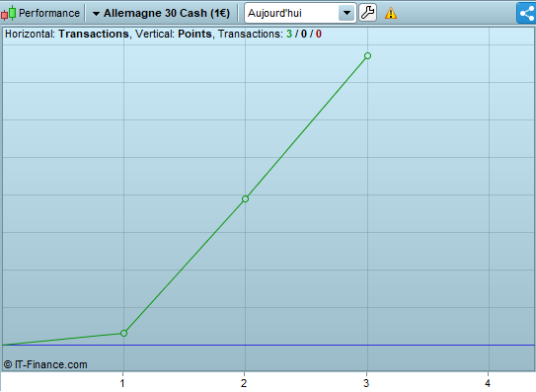Screen dimensions: 536x392
Task: Click the blue zero baseline line
Action: pyautogui.click(x=268, y=346)
